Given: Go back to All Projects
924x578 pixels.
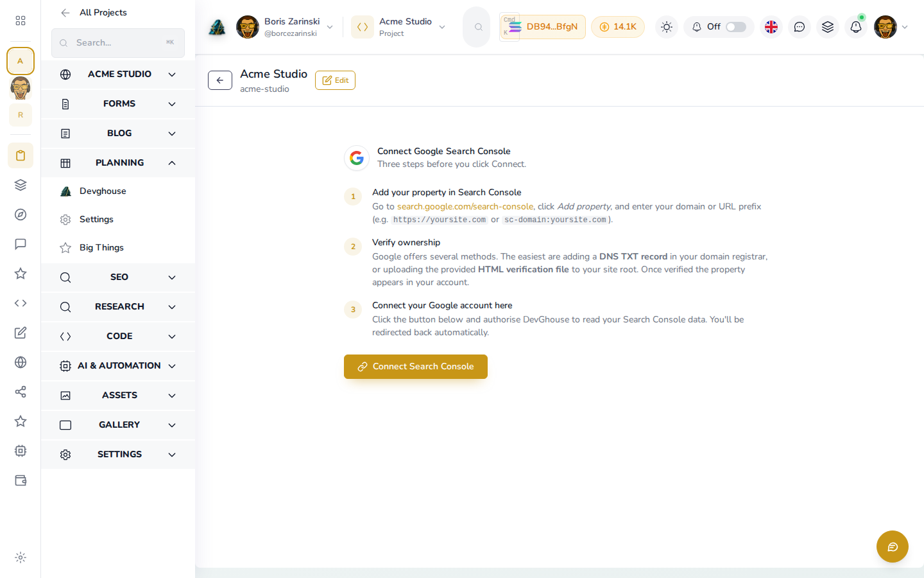Looking at the screenshot, I should [x=94, y=13].
